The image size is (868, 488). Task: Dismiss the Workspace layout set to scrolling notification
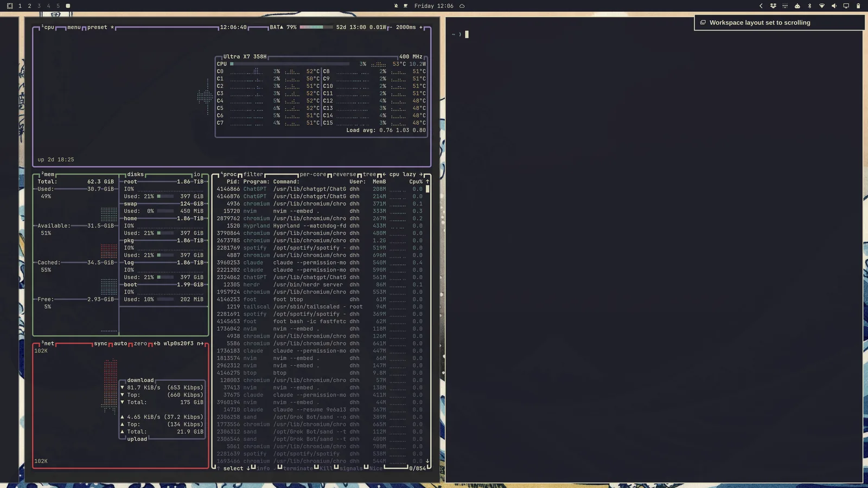(779, 23)
